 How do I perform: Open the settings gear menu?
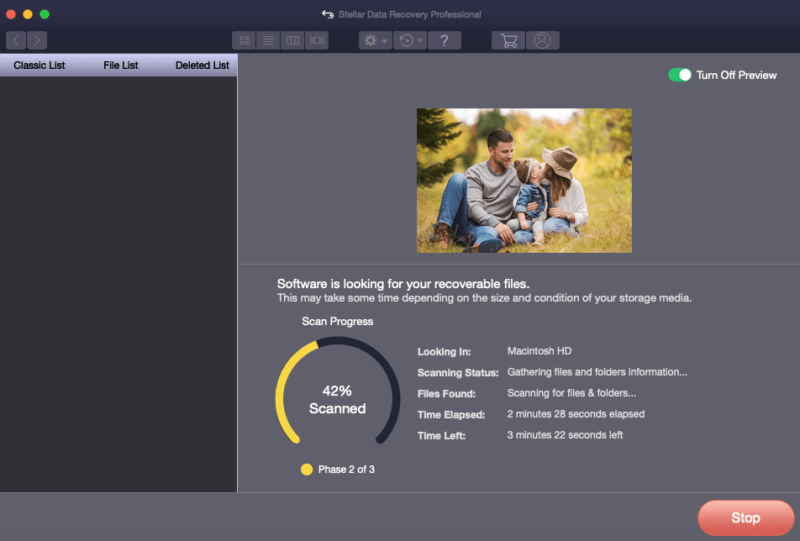pyautogui.click(x=375, y=40)
